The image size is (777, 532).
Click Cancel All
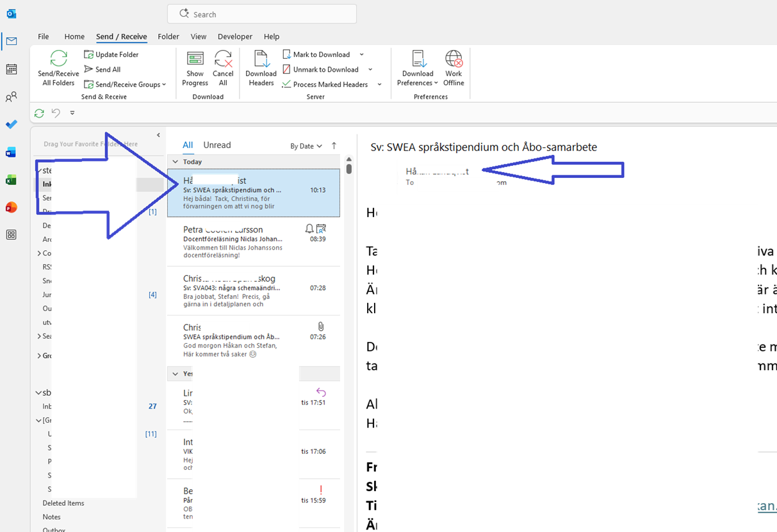223,68
